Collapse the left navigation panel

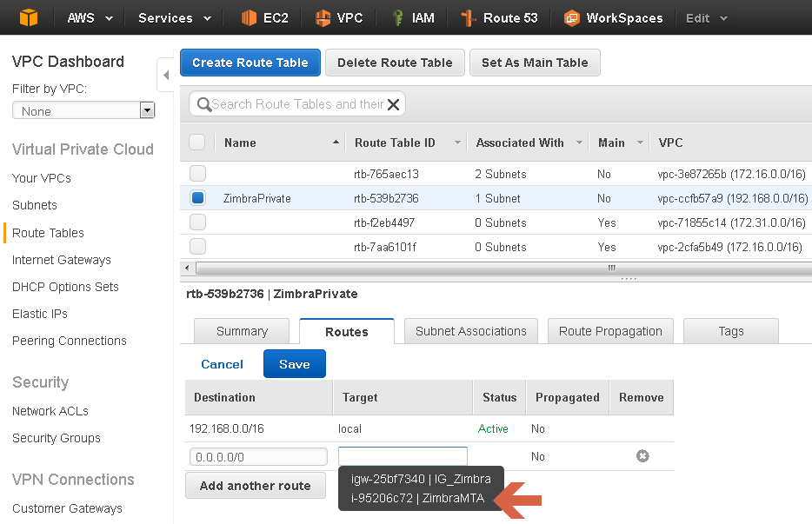point(166,75)
